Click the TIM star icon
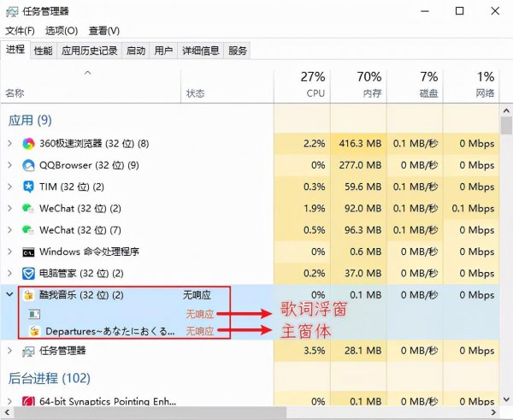Viewport: 513px width, 420px height. (28, 187)
